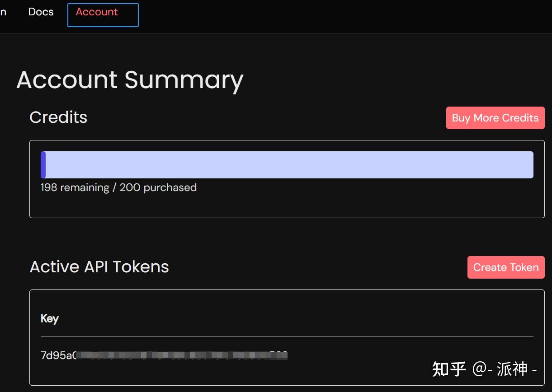552x392 pixels.
Task: Click the light credits remaining progress bar
Action: pyautogui.click(x=289, y=165)
